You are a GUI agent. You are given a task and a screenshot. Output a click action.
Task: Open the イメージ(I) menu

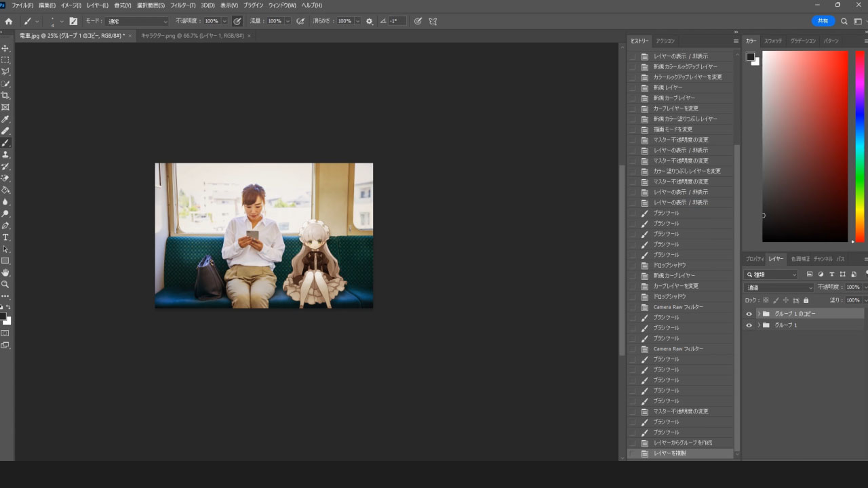[71, 5]
